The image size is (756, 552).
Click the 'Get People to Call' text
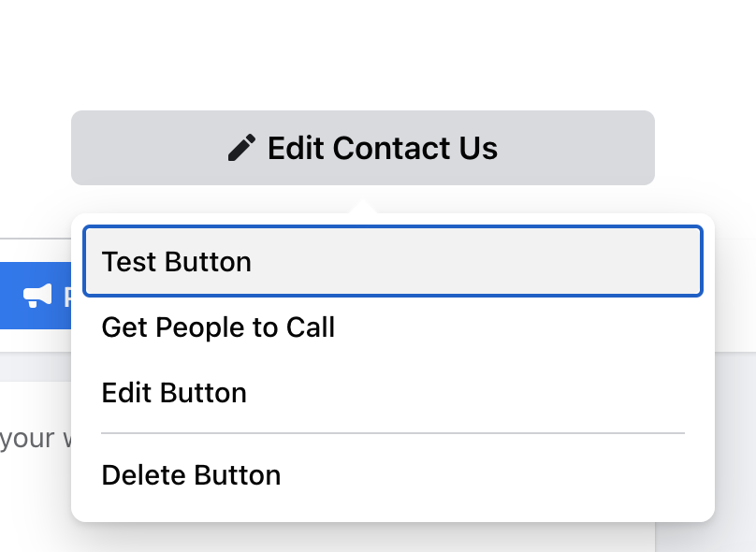[x=218, y=327]
